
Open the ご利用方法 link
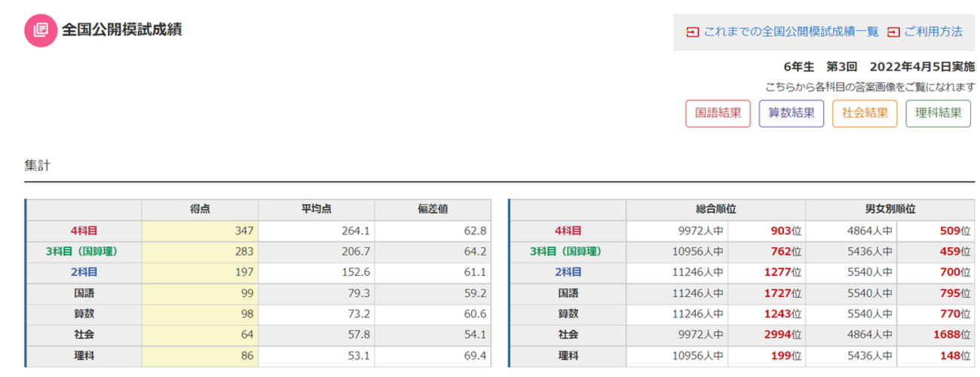click(933, 32)
